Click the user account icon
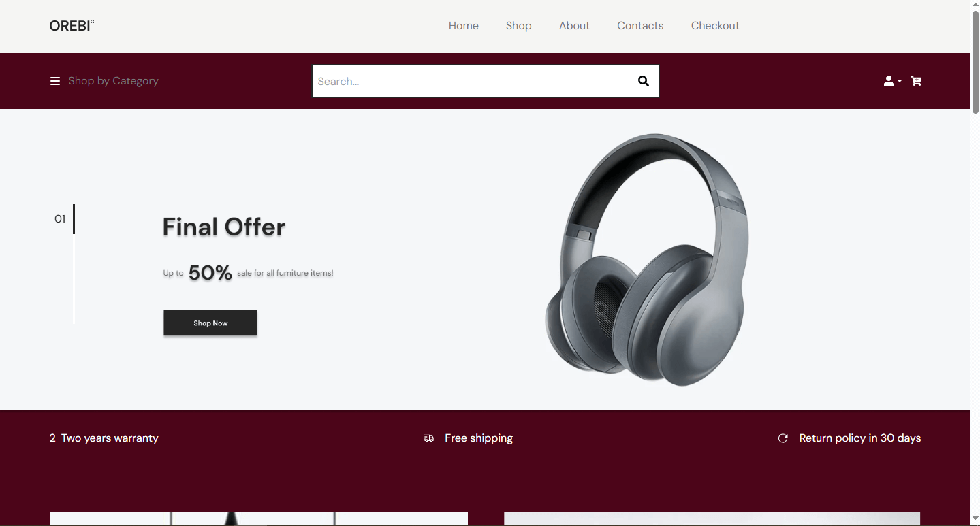Screen dimensions: 980x526 [x=889, y=81]
